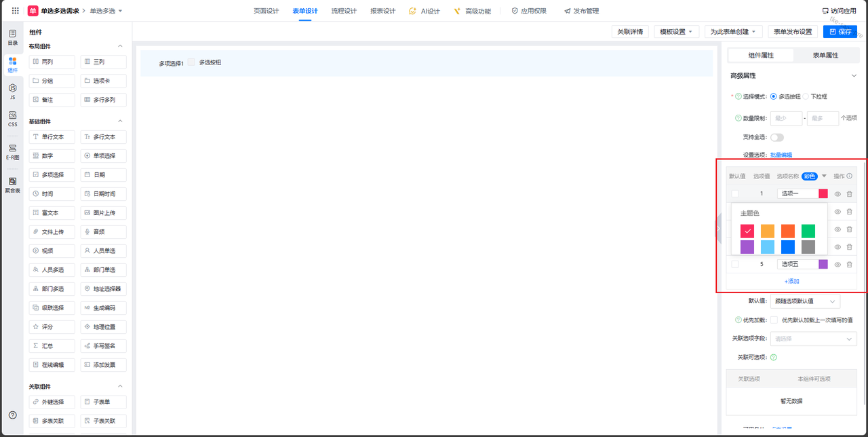Switch to the 表单属性 tab
Viewport: 868px width, 437px height.
[825, 55]
